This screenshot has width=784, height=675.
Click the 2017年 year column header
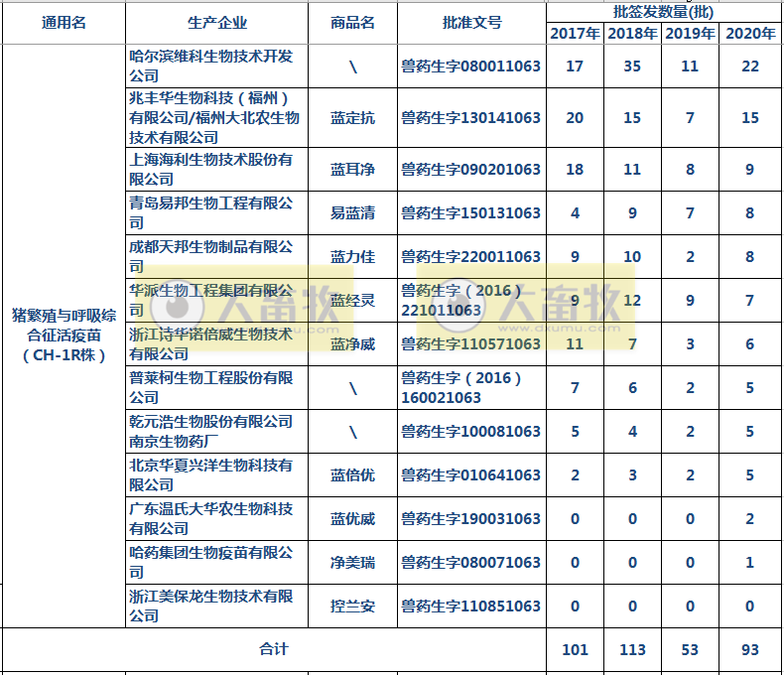[x=575, y=34]
